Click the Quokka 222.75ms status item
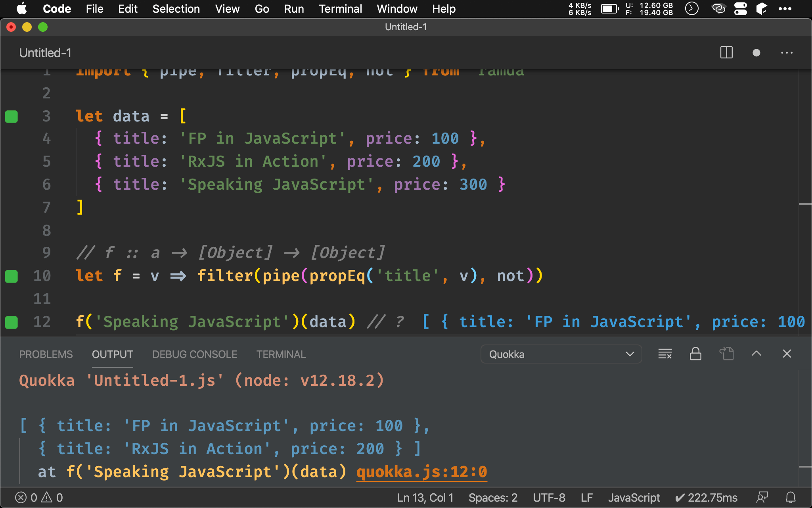812x508 pixels. pos(706,498)
